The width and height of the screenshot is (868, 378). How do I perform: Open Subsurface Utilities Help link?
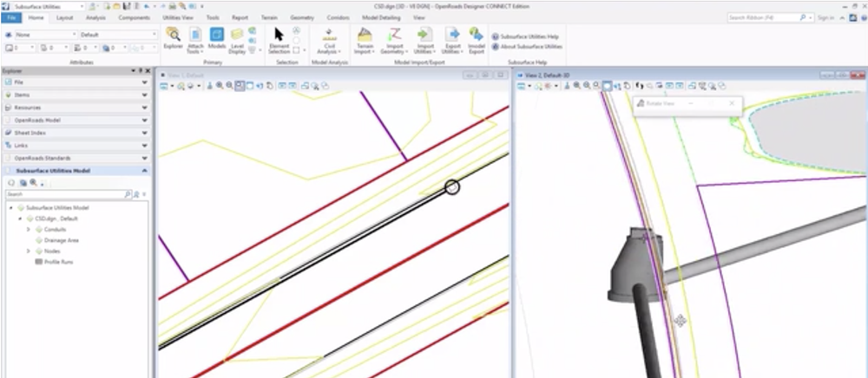(x=525, y=36)
